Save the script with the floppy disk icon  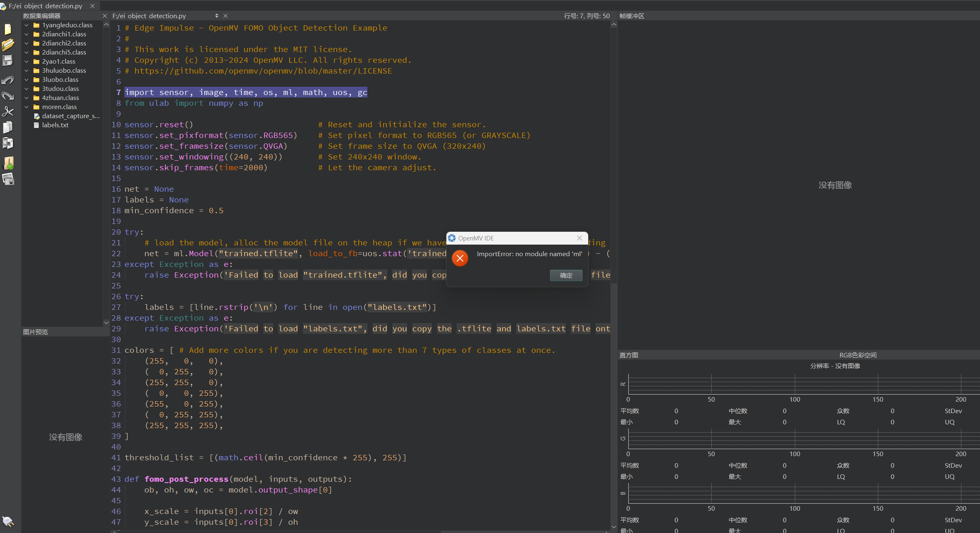[8, 60]
